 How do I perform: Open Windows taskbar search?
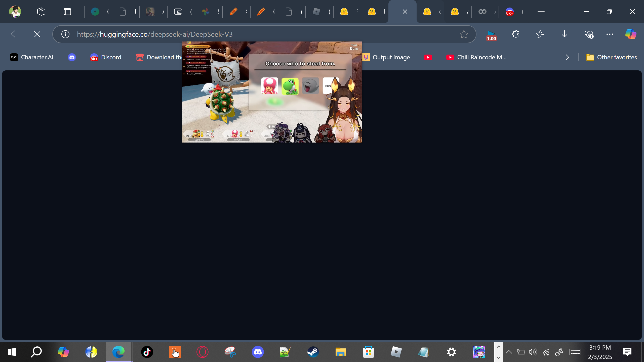pos(36,352)
